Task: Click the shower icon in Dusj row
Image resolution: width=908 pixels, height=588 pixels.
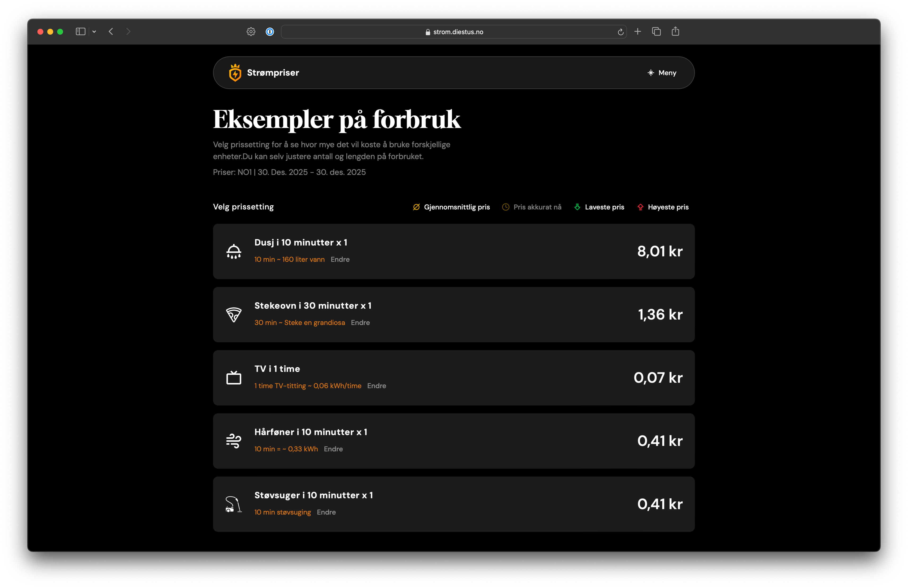Action: (x=234, y=251)
